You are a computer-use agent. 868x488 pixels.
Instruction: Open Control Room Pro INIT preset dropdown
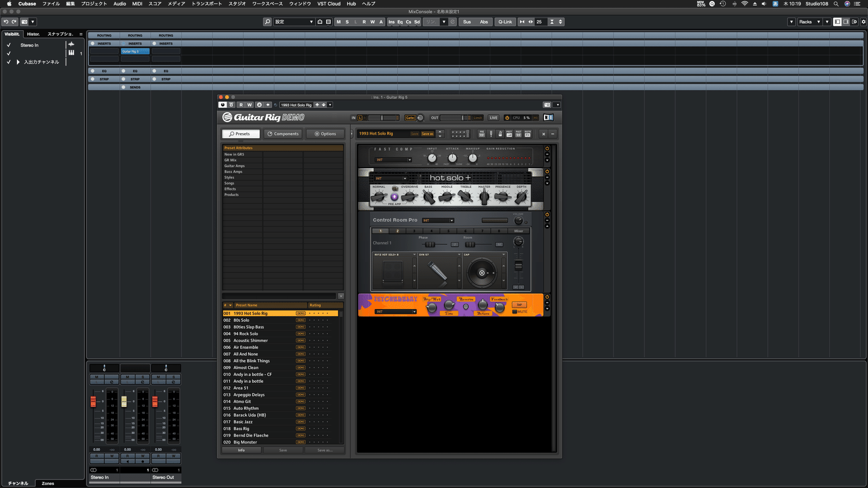[x=438, y=221]
